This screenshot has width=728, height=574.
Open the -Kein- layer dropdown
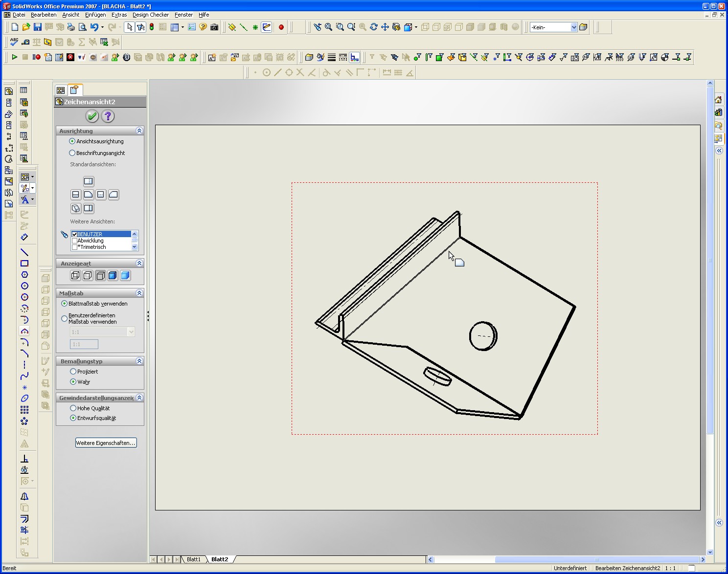(574, 27)
